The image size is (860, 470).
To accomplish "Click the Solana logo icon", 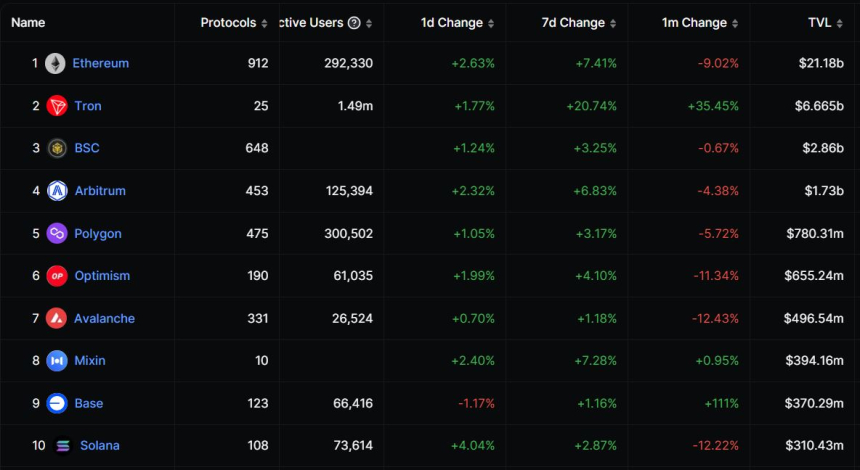I will coord(63,446).
